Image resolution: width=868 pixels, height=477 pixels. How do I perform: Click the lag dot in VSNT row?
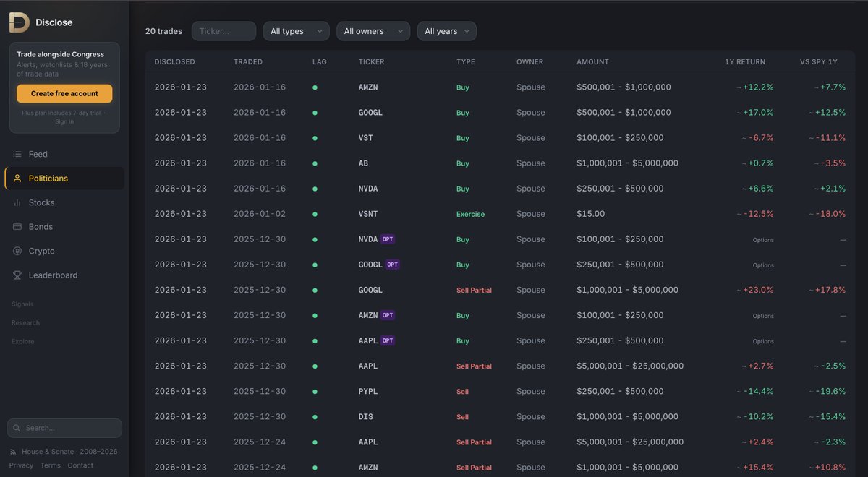click(315, 214)
